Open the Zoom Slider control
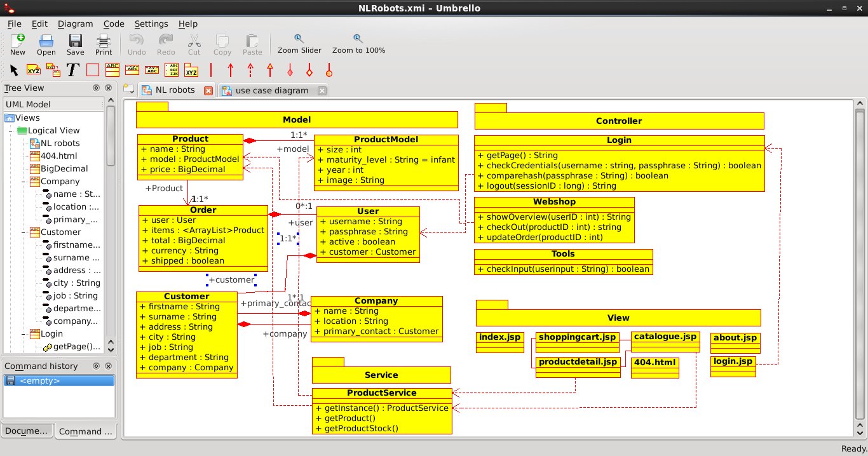This screenshot has width=868, height=456. click(299, 44)
